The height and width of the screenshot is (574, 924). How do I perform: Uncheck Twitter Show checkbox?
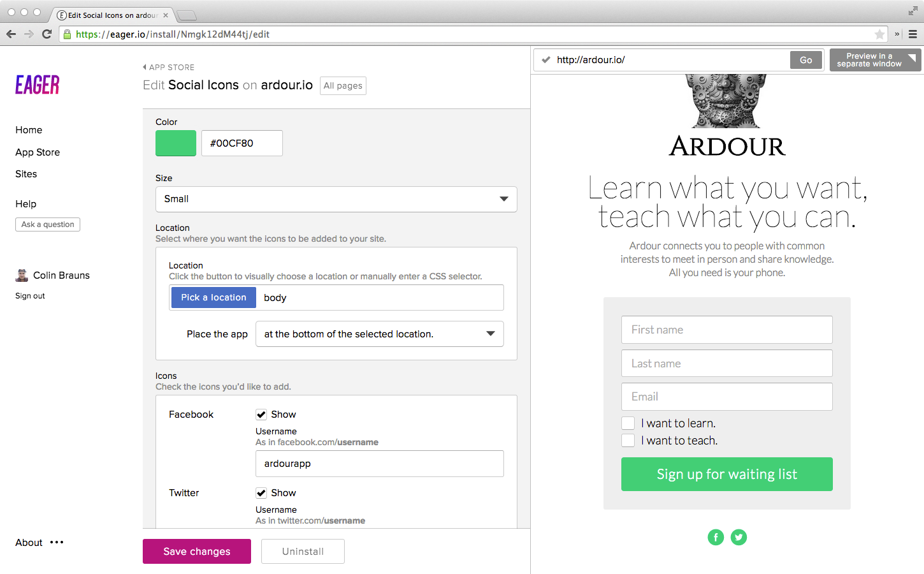coord(261,493)
